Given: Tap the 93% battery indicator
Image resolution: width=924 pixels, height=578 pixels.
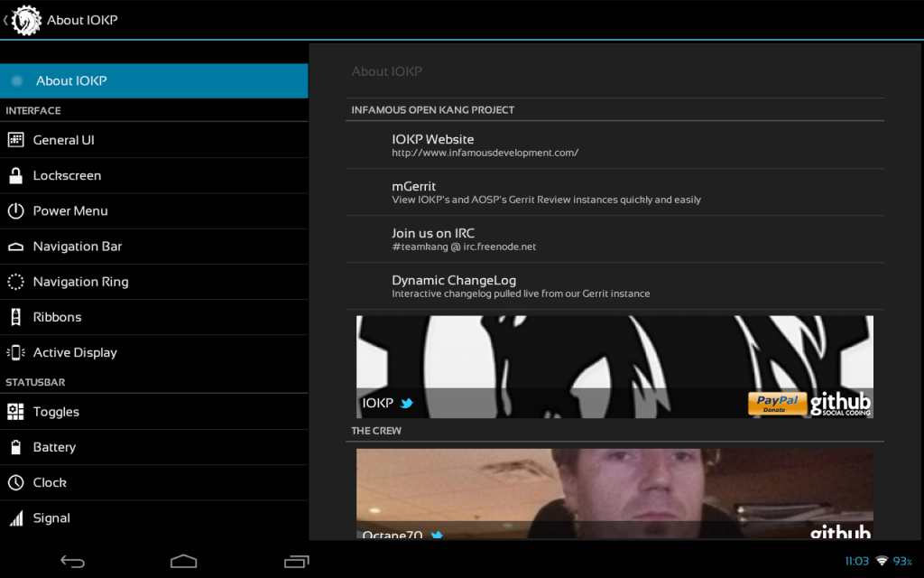Looking at the screenshot, I should (x=902, y=561).
